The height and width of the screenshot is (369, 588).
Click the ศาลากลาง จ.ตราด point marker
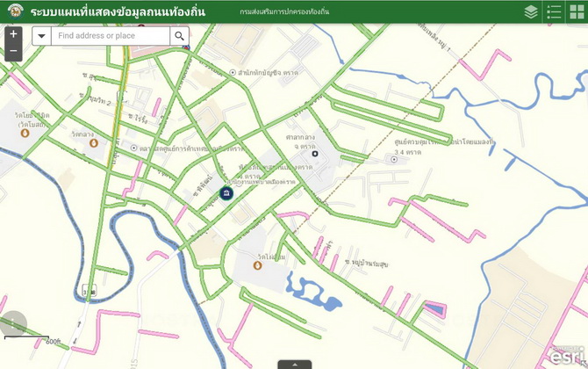(x=315, y=154)
